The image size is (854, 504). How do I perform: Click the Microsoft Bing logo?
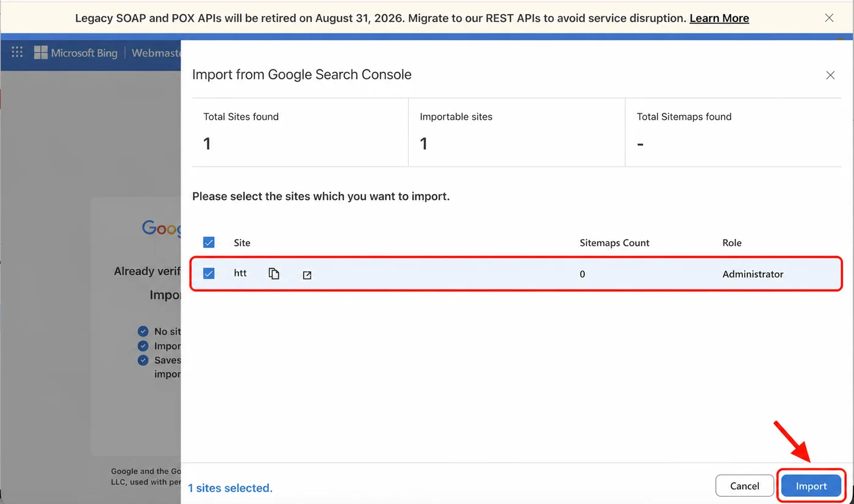pyautogui.click(x=76, y=53)
